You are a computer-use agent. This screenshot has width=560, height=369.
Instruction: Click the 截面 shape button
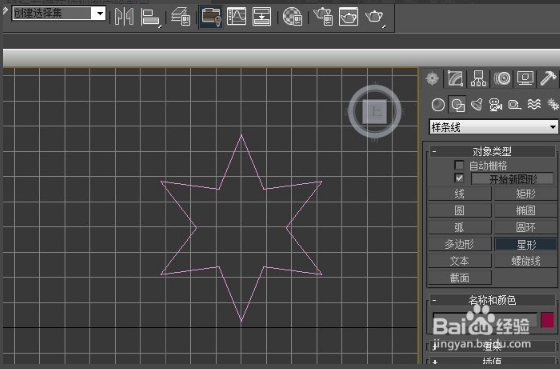point(460,278)
